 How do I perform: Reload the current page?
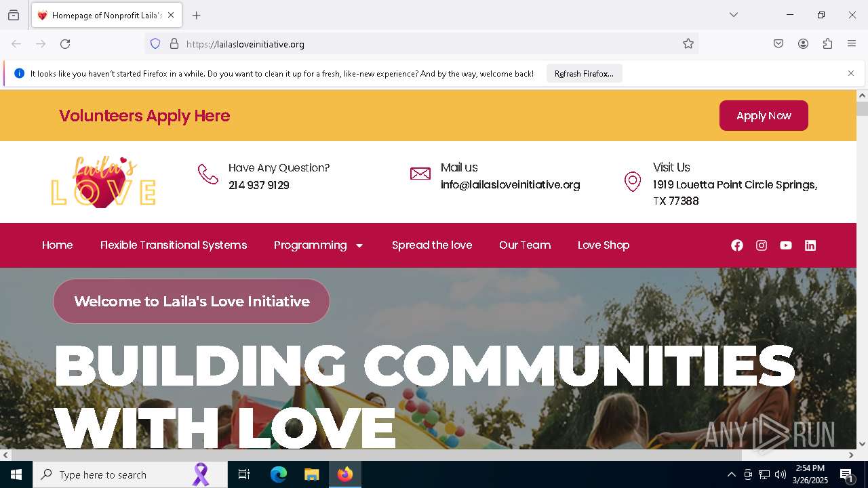click(65, 44)
